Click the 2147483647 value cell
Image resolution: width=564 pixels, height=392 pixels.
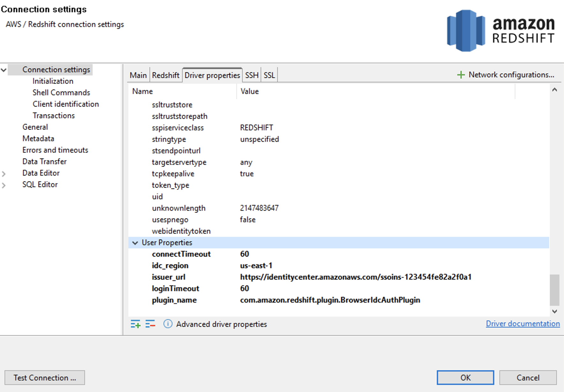[259, 208]
